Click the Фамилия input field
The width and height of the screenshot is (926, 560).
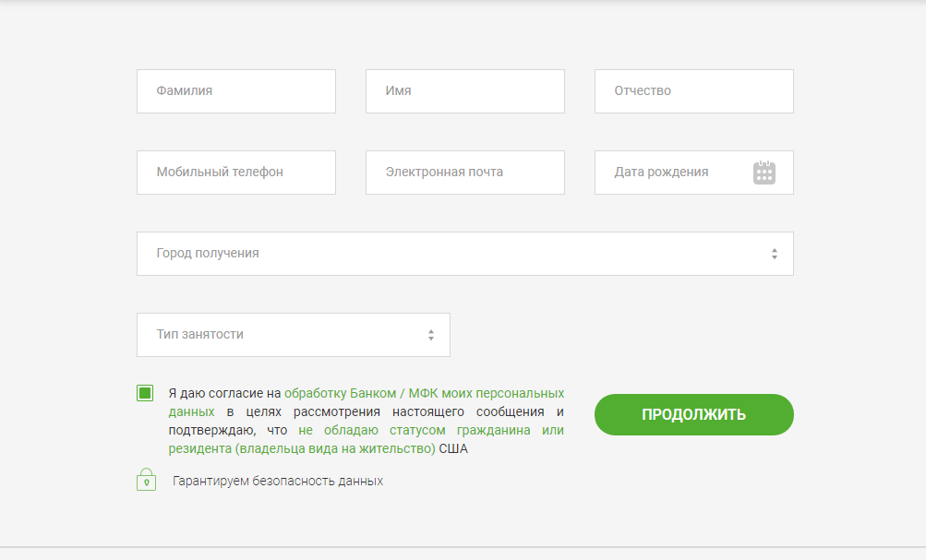[236, 91]
